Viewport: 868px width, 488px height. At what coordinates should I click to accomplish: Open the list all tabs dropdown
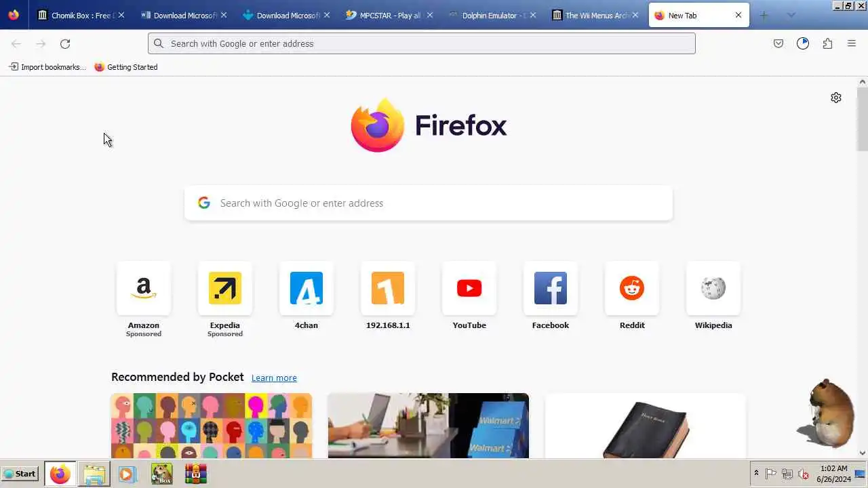791,15
